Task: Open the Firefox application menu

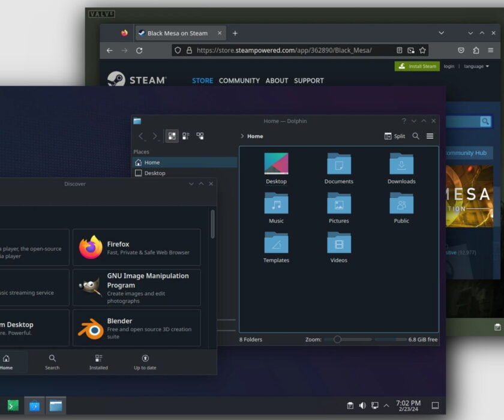Action: 491,50
